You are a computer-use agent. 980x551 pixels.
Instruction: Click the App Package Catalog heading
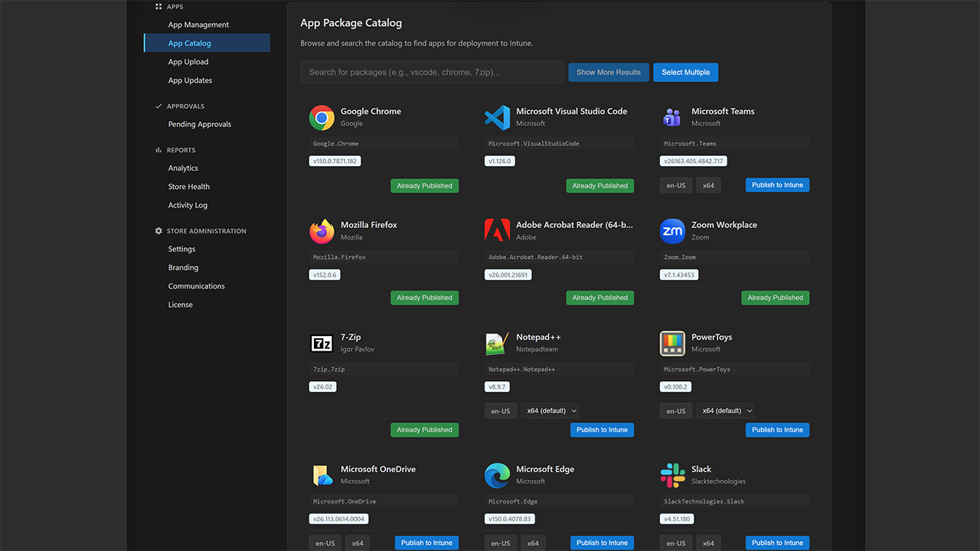pyautogui.click(x=351, y=23)
